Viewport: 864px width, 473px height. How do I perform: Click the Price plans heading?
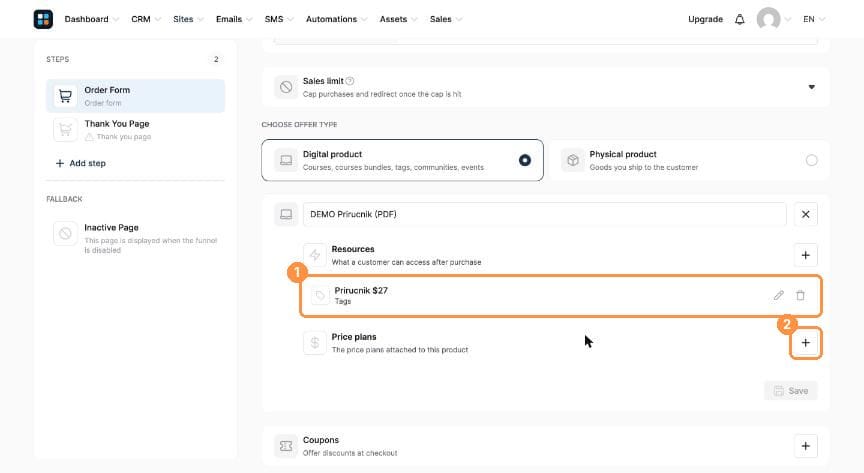(354, 337)
